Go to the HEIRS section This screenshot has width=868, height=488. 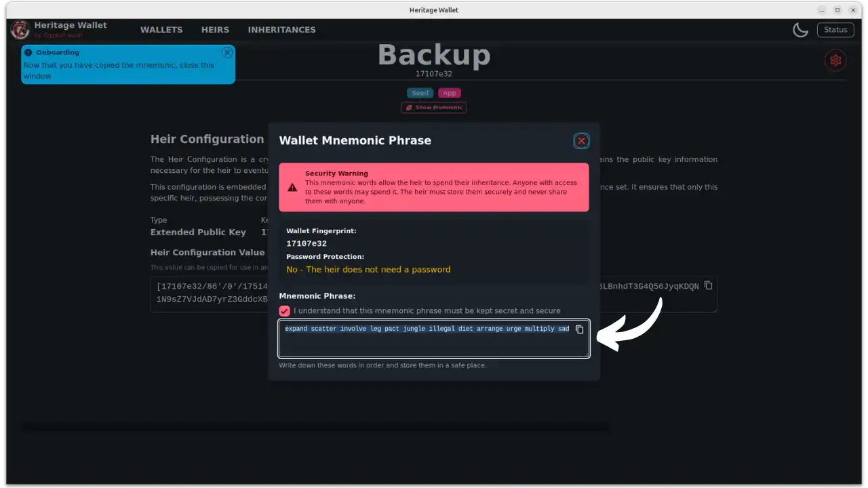click(215, 30)
